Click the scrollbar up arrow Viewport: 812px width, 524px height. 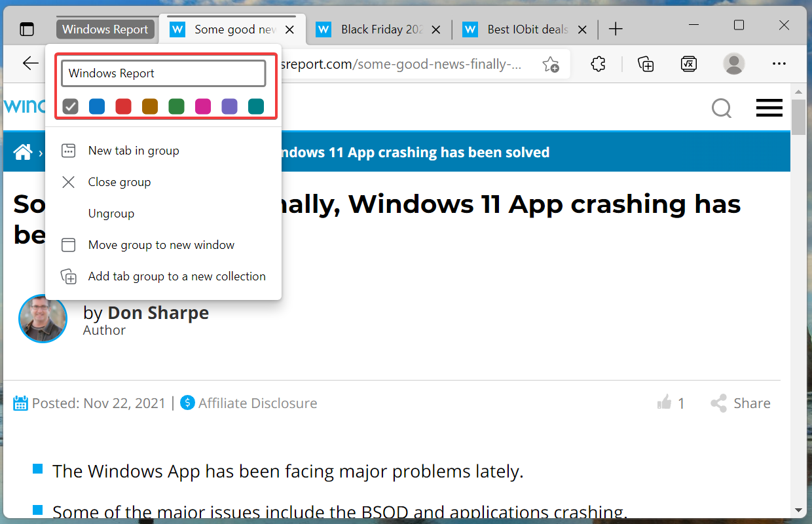point(798,90)
